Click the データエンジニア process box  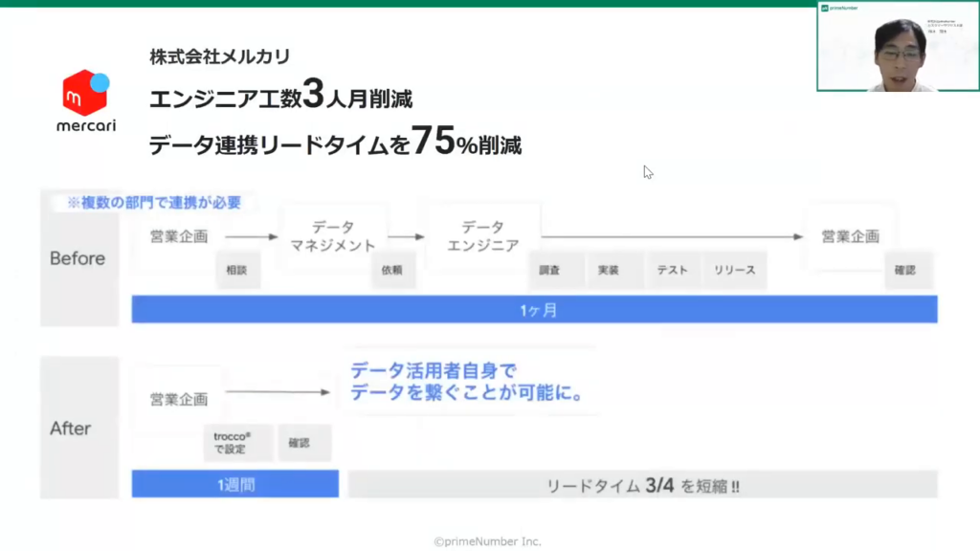[x=482, y=236]
